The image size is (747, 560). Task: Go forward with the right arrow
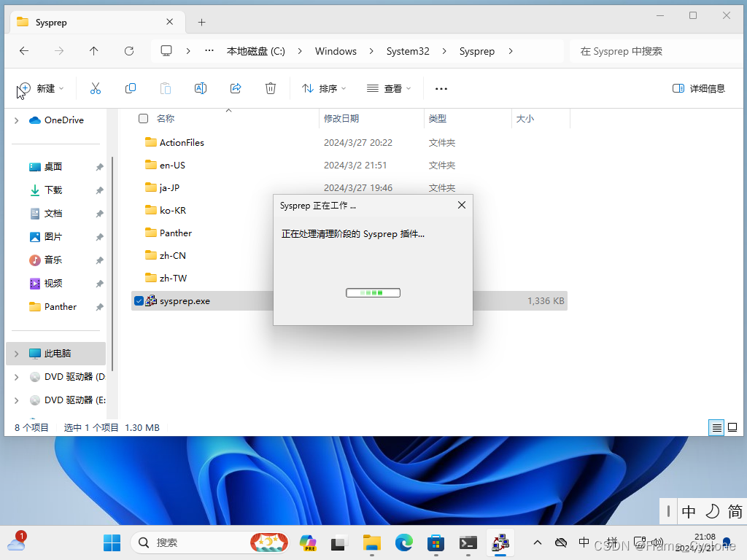click(58, 51)
